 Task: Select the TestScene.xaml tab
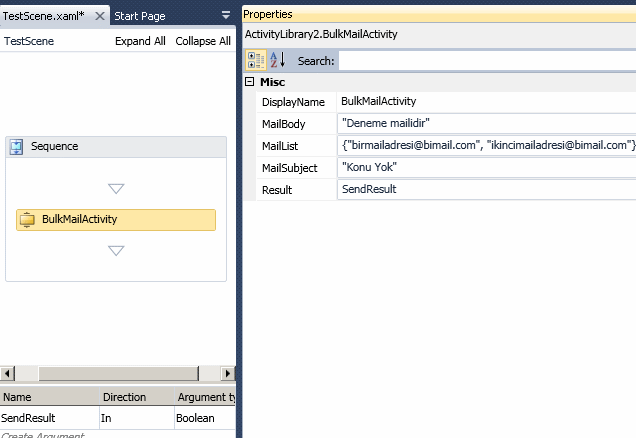coord(44,16)
